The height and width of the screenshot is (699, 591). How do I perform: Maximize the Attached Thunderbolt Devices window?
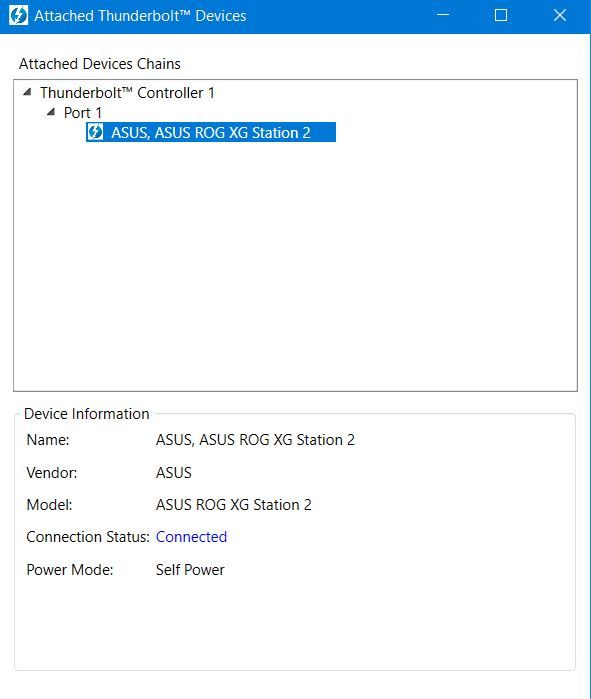pos(501,16)
